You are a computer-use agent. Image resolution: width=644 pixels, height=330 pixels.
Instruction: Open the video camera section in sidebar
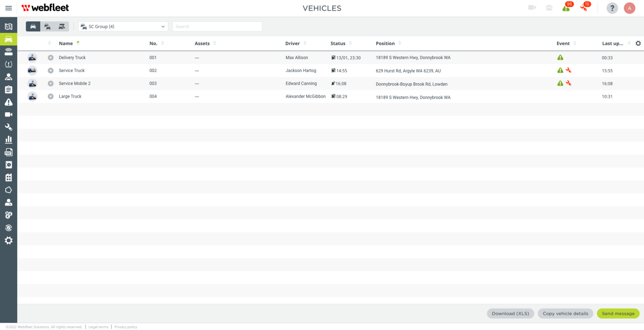[8, 115]
